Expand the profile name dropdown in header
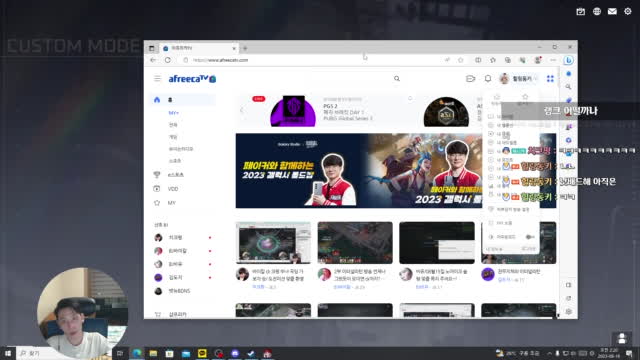 pyautogui.click(x=518, y=78)
